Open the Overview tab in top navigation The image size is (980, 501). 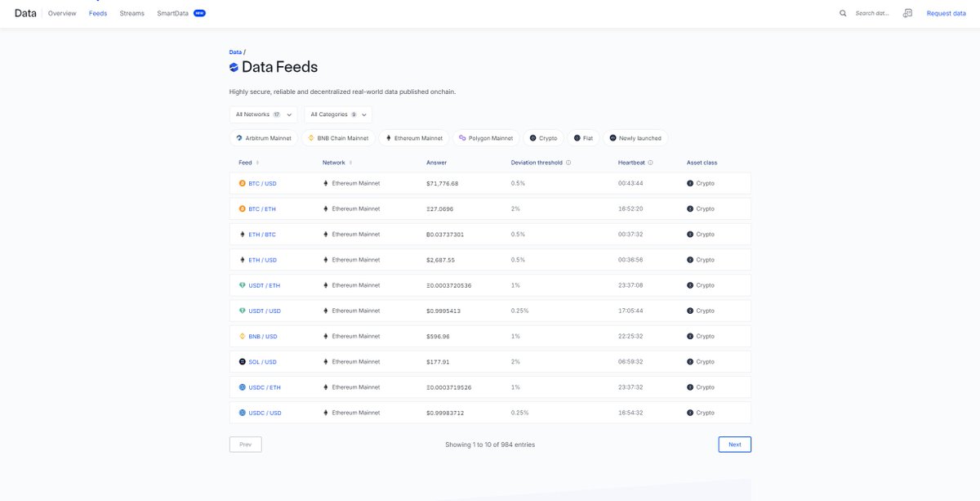coord(62,13)
